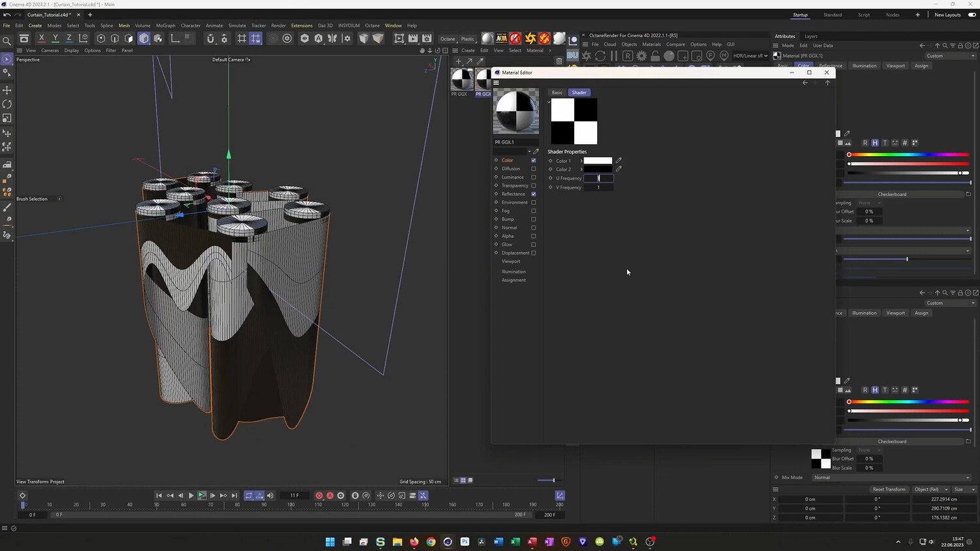Viewport: 980px width, 551px height.
Task: Open the Mix Mode Normal dropdown
Action: pos(891,477)
